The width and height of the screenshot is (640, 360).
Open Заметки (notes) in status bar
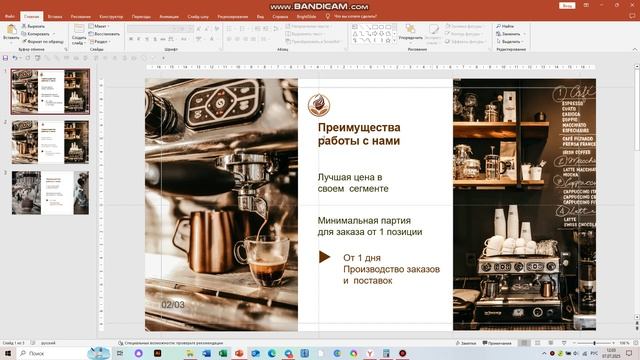(x=466, y=343)
